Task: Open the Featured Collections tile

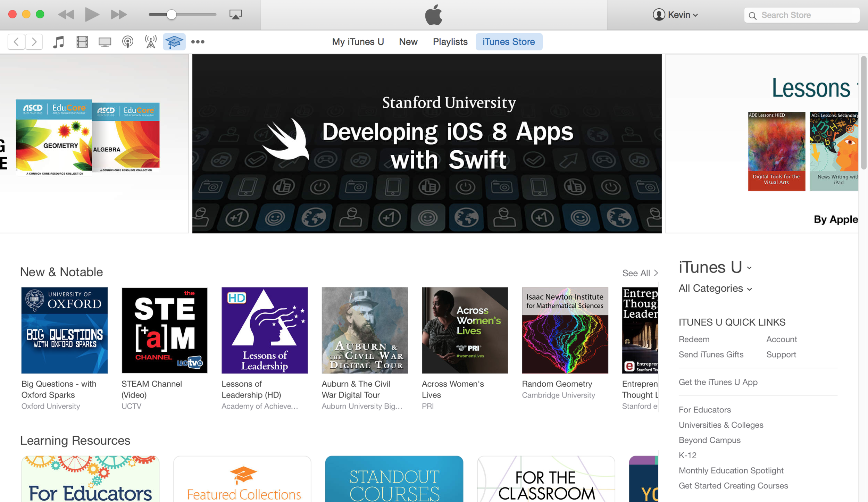Action: (x=242, y=479)
